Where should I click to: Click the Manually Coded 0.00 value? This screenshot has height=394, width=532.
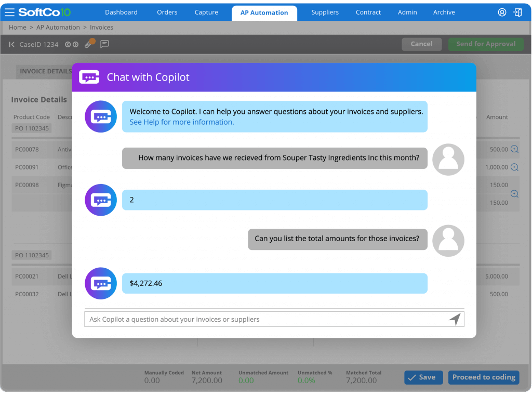tap(152, 381)
